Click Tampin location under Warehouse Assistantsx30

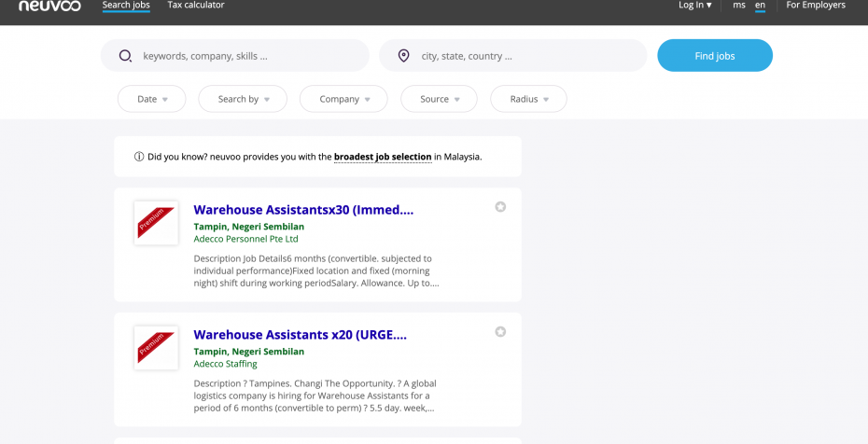tap(248, 227)
